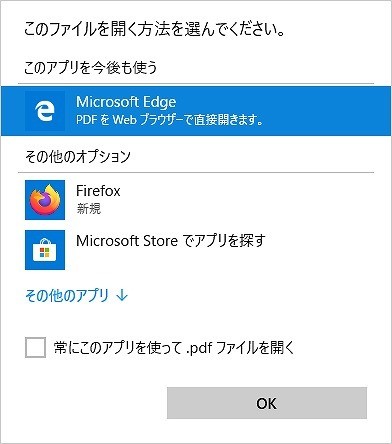Image resolution: width=392 pixels, height=444 pixels.
Task: Select the Firefox app name
Action: click(98, 191)
